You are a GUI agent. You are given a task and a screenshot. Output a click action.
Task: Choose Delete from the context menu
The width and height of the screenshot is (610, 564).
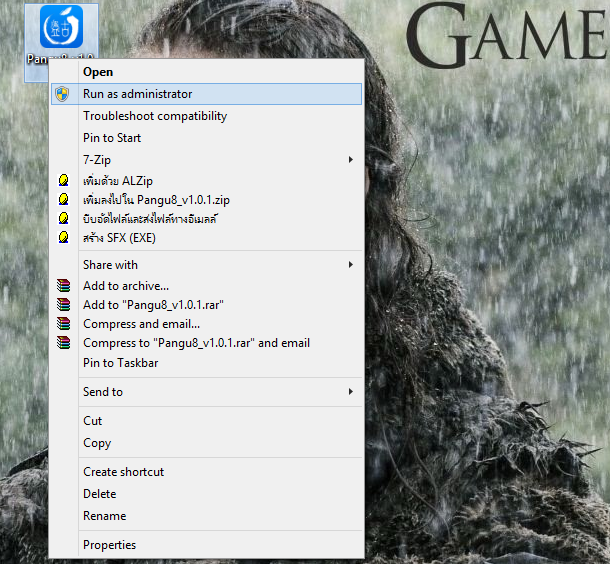pyautogui.click(x=207, y=494)
